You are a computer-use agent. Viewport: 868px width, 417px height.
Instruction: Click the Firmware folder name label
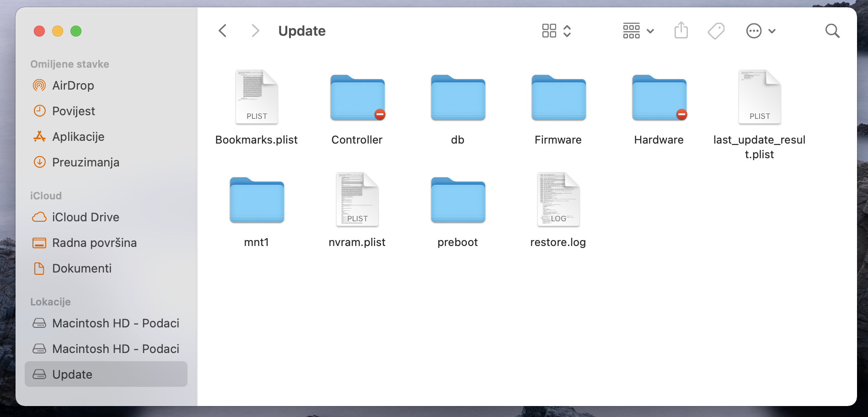[x=558, y=140]
